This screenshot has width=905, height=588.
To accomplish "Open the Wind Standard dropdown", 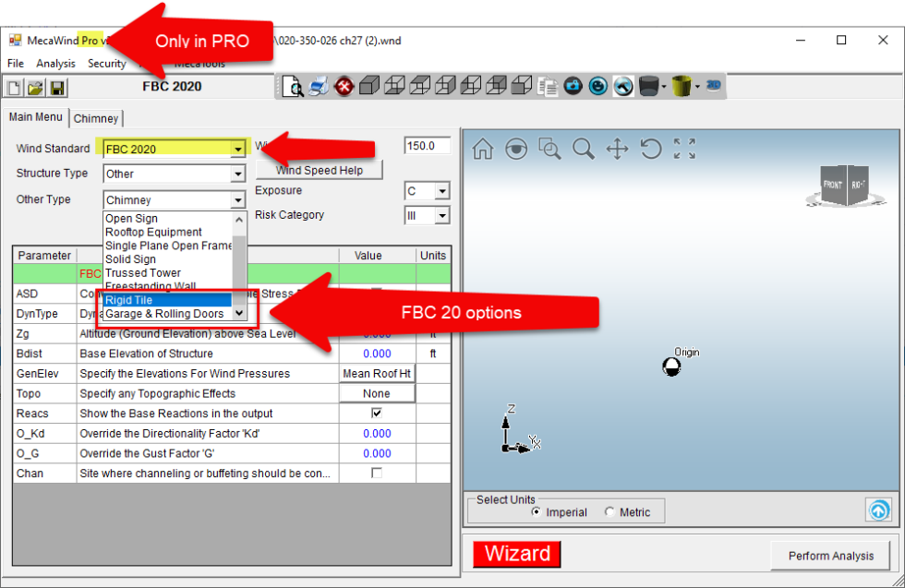I will (238, 149).
